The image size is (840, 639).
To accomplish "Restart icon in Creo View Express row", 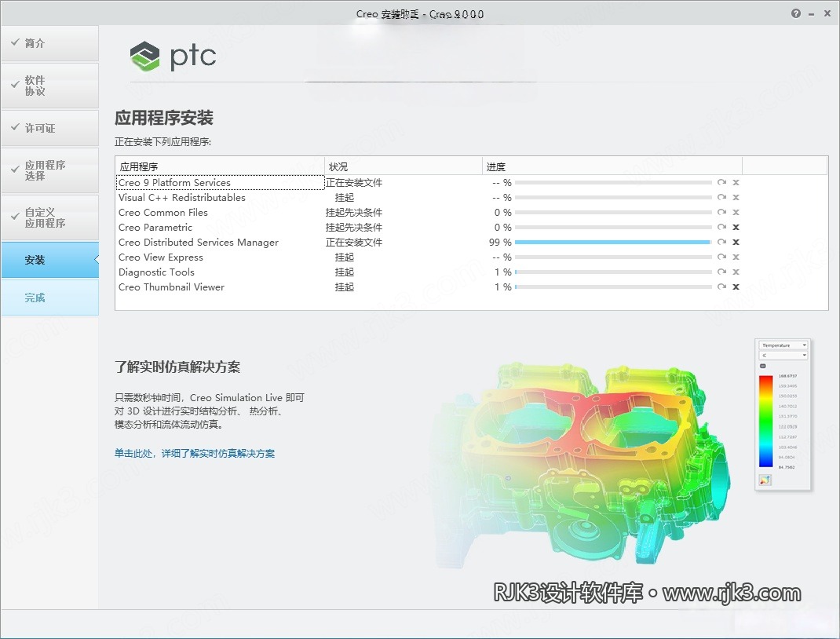I will (x=721, y=257).
